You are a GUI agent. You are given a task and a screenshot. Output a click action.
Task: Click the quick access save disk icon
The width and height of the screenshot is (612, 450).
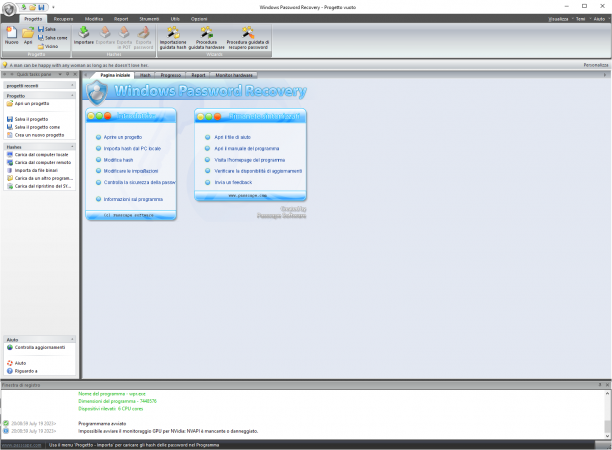tap(41, 7)
